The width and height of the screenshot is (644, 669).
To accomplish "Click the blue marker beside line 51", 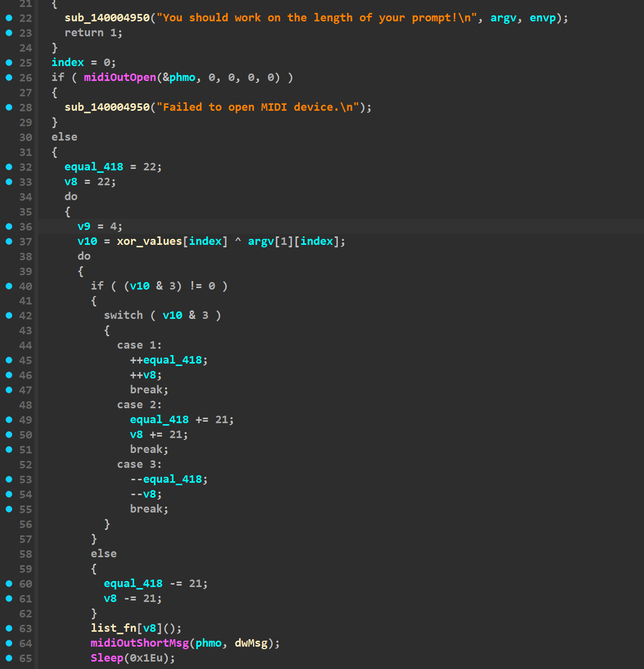I will pos(9,449).
